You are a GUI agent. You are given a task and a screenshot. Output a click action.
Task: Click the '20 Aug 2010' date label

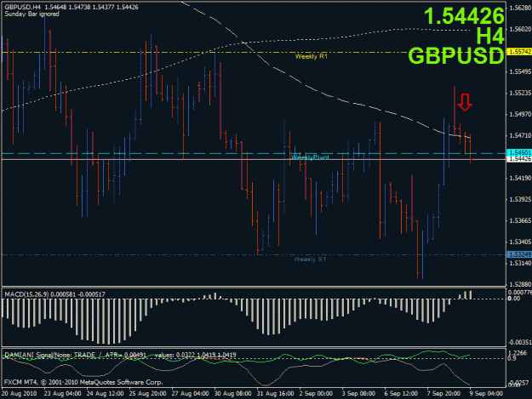(x=20, y=394)
